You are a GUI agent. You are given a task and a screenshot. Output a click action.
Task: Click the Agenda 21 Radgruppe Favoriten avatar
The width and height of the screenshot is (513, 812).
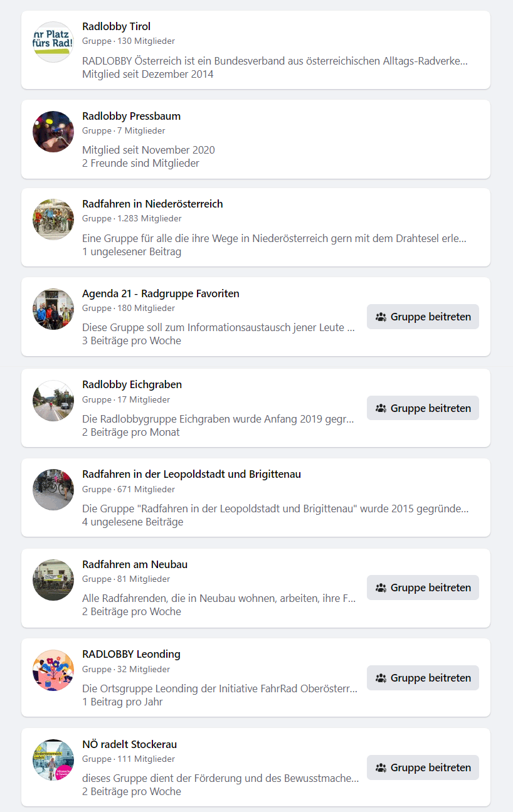click(53, 309)
